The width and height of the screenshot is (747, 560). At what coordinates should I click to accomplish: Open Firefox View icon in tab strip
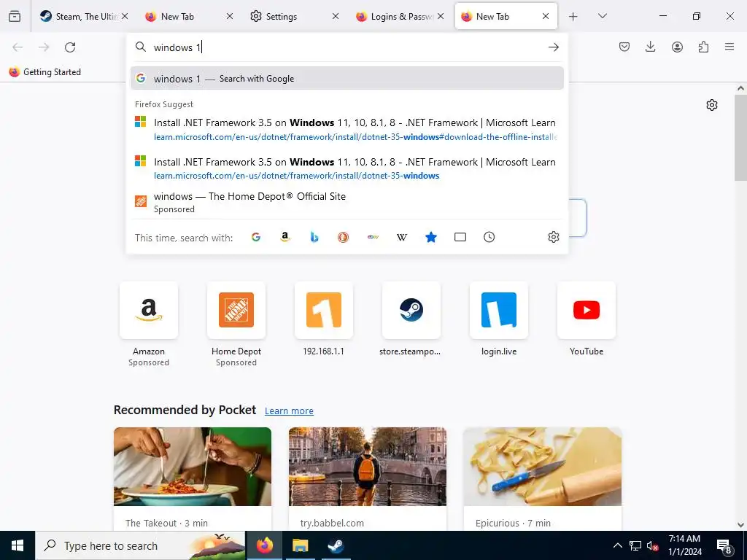click(15, 16)
